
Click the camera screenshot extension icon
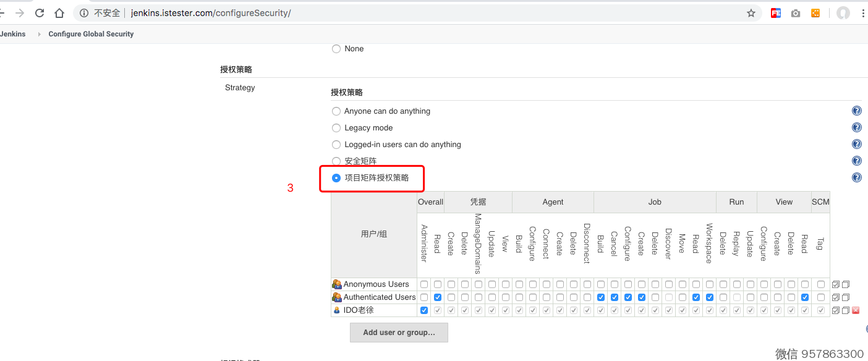coord(796,13)
